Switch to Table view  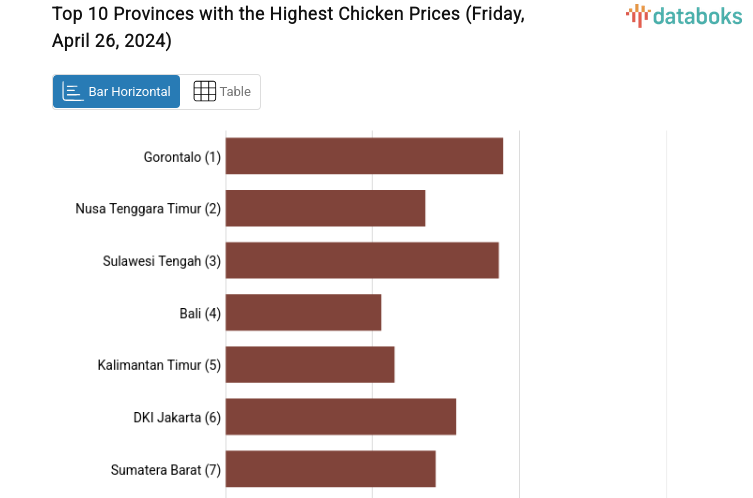coord(221,92)
